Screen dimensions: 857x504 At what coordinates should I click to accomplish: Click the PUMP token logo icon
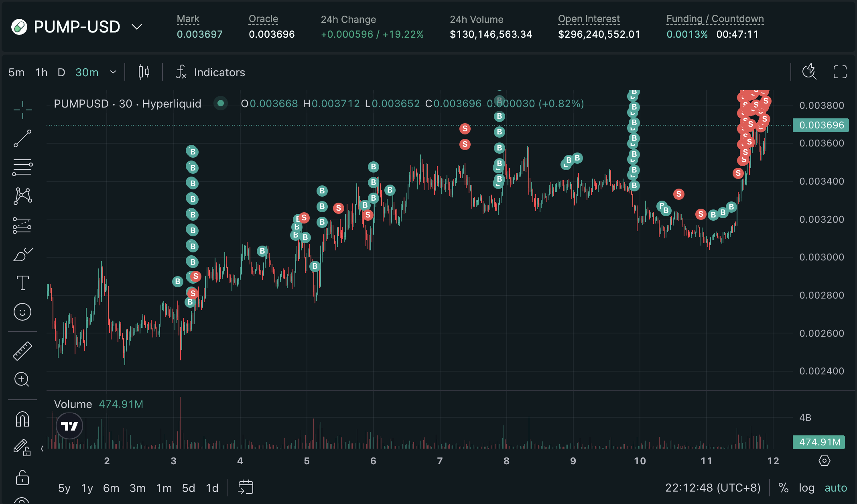tap(19, 27)
